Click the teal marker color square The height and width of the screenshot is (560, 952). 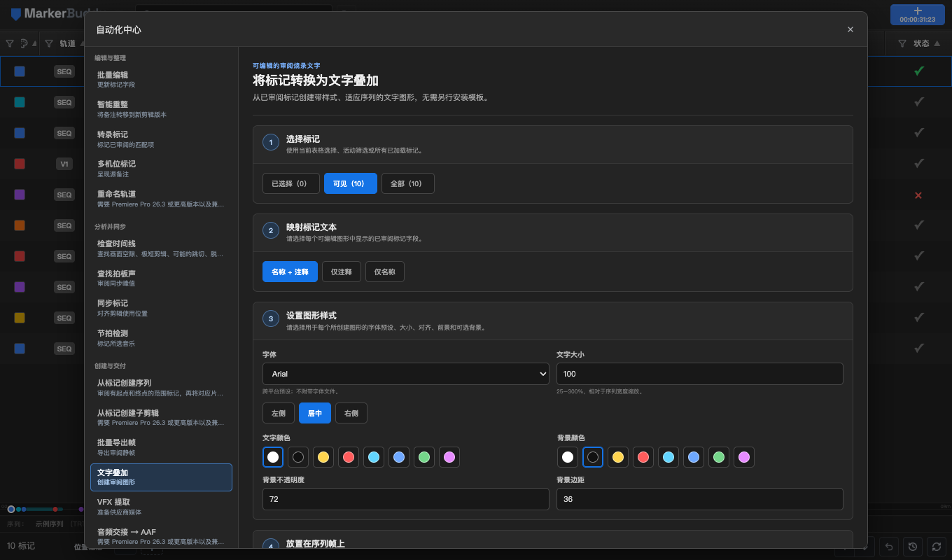click(x=20, y=102)
